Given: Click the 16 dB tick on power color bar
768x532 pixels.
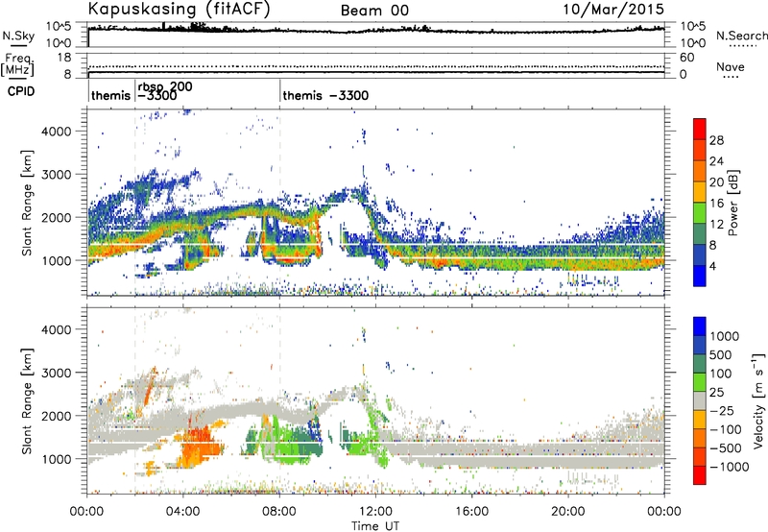Looking at the screenshot, I should click(716, 204).
